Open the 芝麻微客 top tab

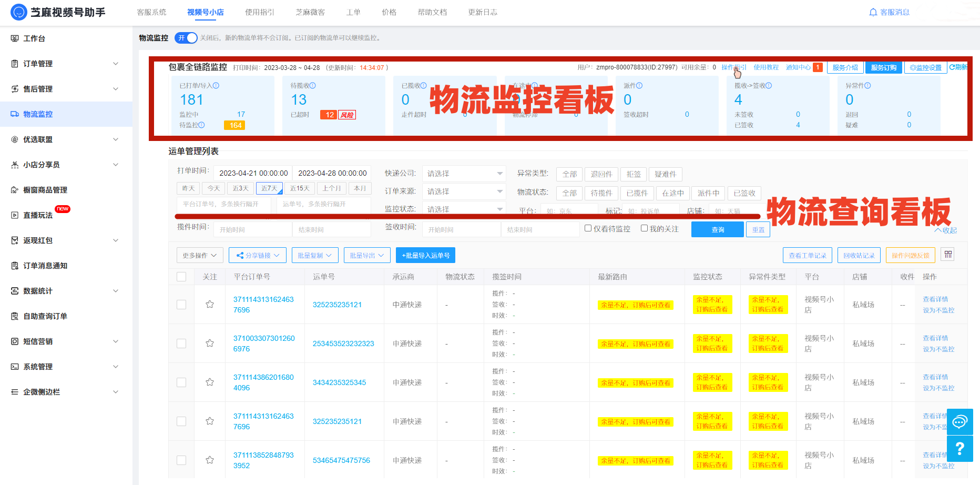pos(310,12)
